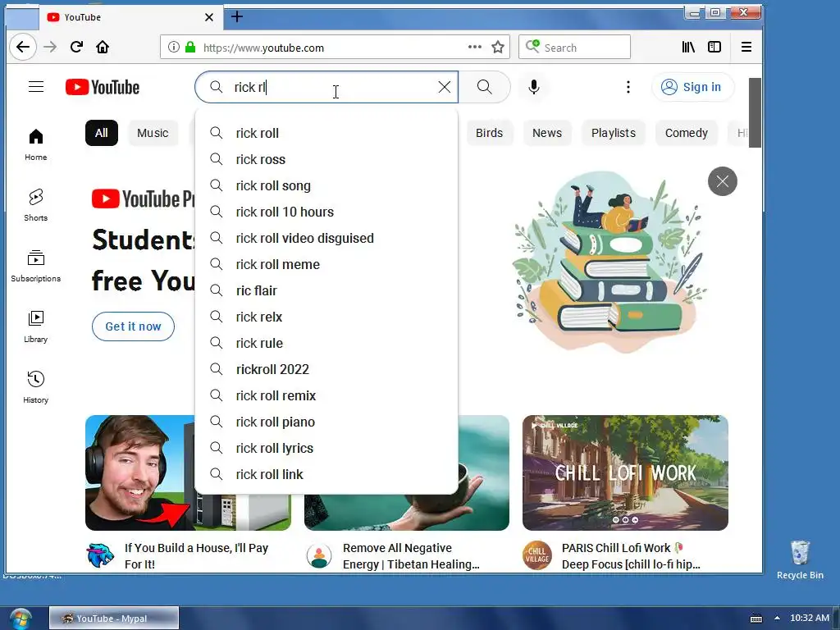Click Sign in button
840x630 pixels.
692,87
